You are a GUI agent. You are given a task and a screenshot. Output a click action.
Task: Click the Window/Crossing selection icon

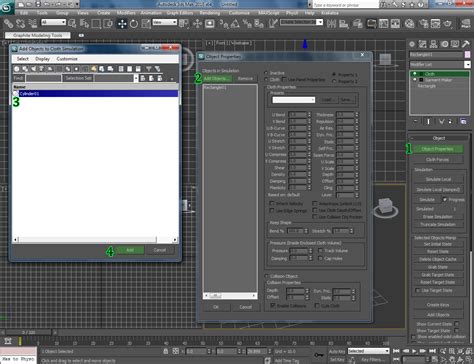pos(108,24)
